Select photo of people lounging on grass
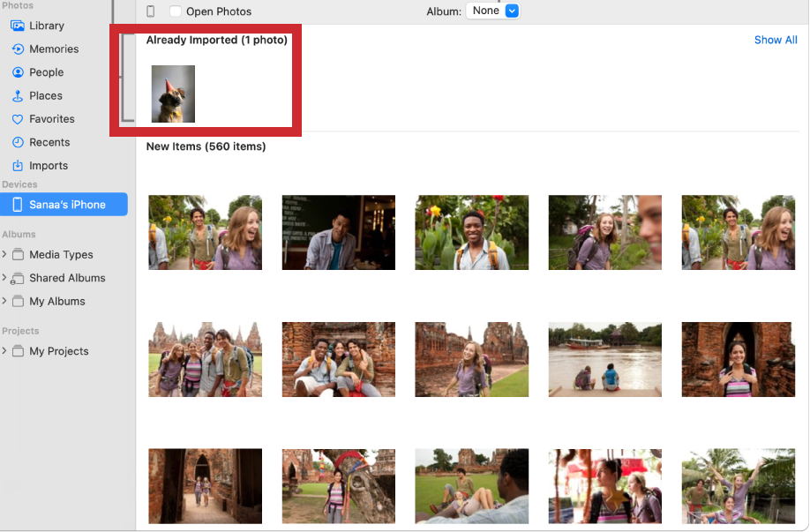810x532 pixels. (472, 486)
